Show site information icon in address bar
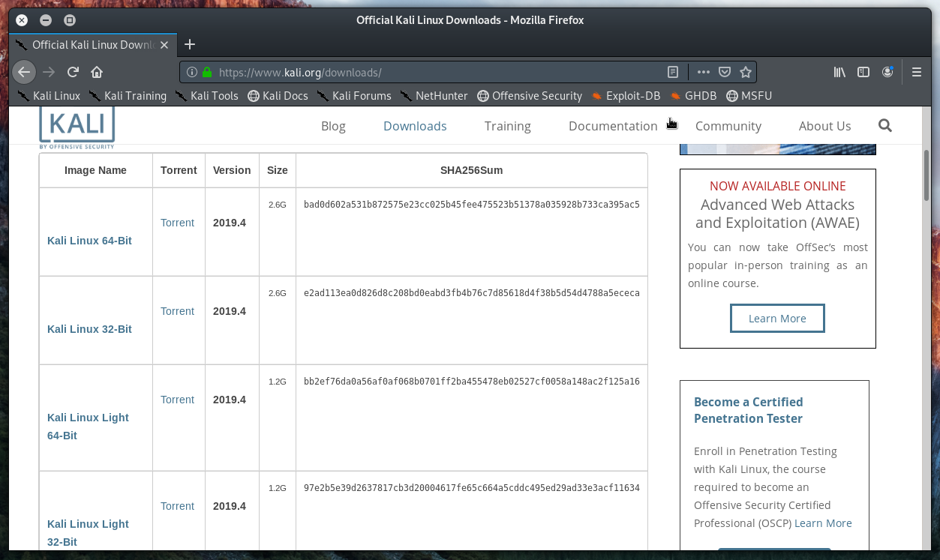The width and height of the screenshot is (940, 560). pyautogui.click(x=191, y=72)
